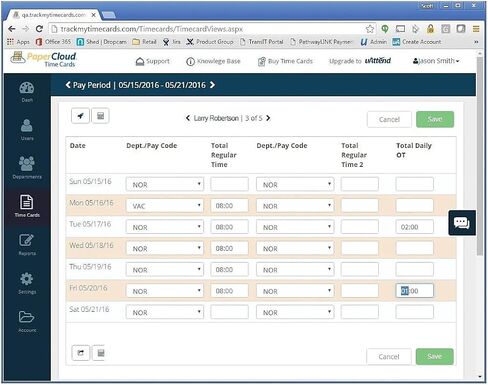
Task: Open the Departments sidebar icon
Action: pyautogui.click(x=27, y=168)
